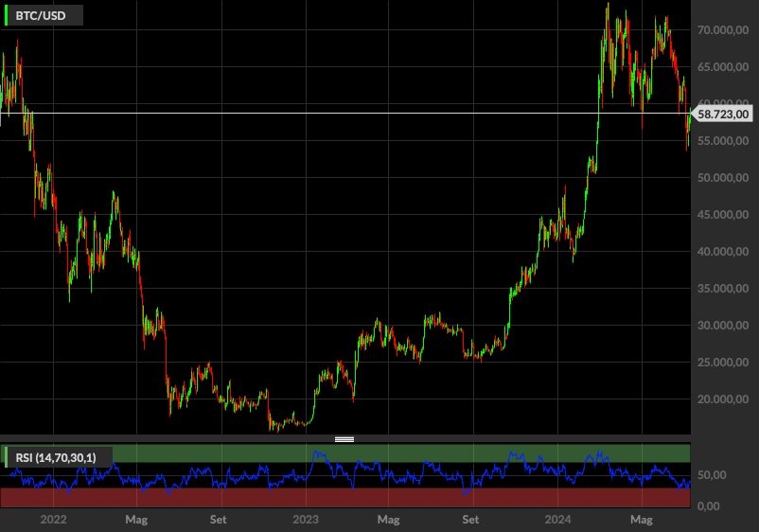
Task: Click the 40.000,00 price axis label
Action: tap(723, 251)
